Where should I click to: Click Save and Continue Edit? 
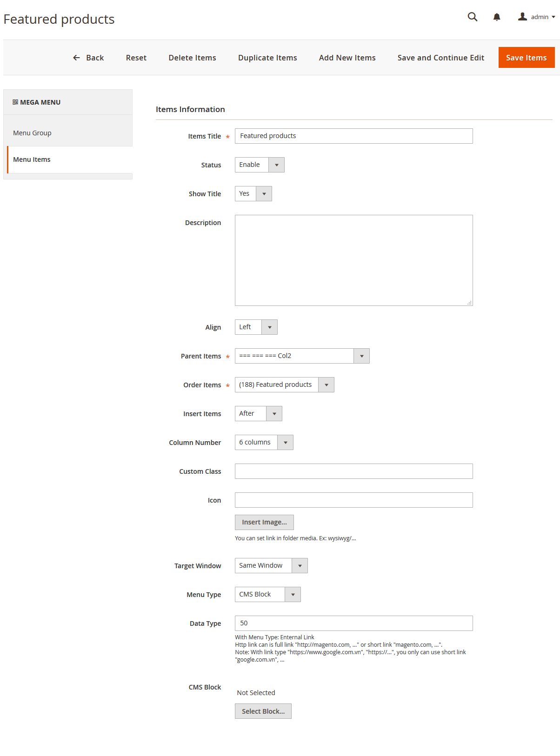pos(441,58)
